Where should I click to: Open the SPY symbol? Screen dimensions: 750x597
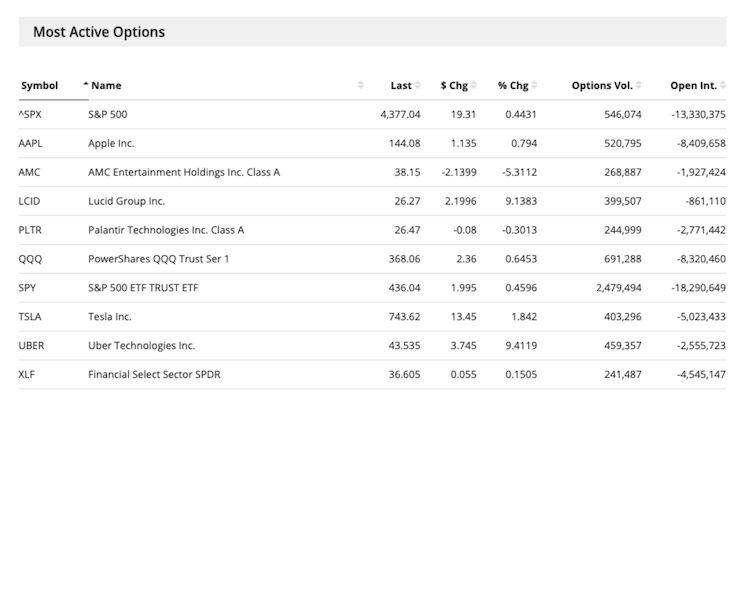[x=27, y=288]
